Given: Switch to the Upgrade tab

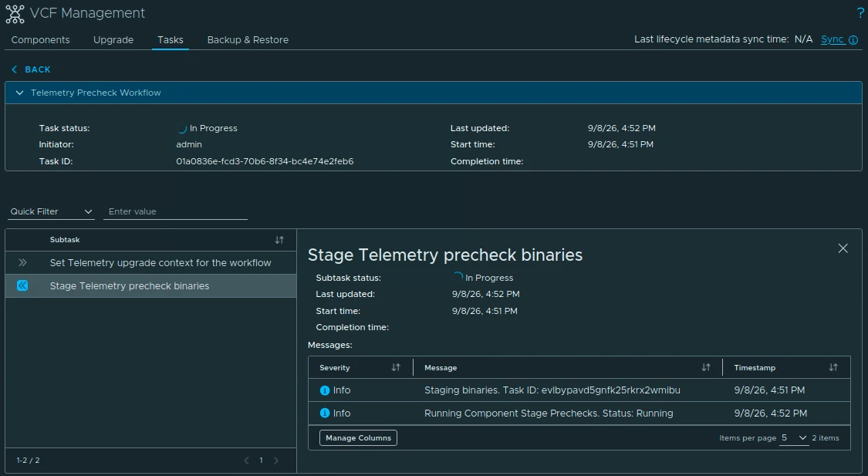Looking at the screenshot, I should pos(113,40).
